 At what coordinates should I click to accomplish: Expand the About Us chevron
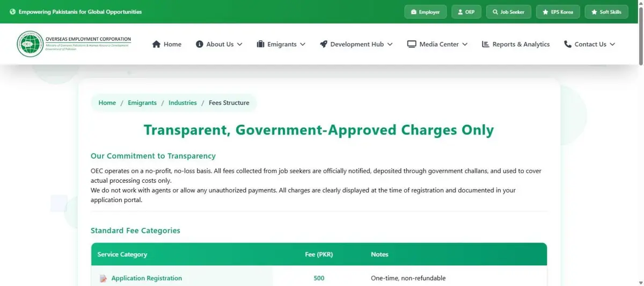click(239, 45)
